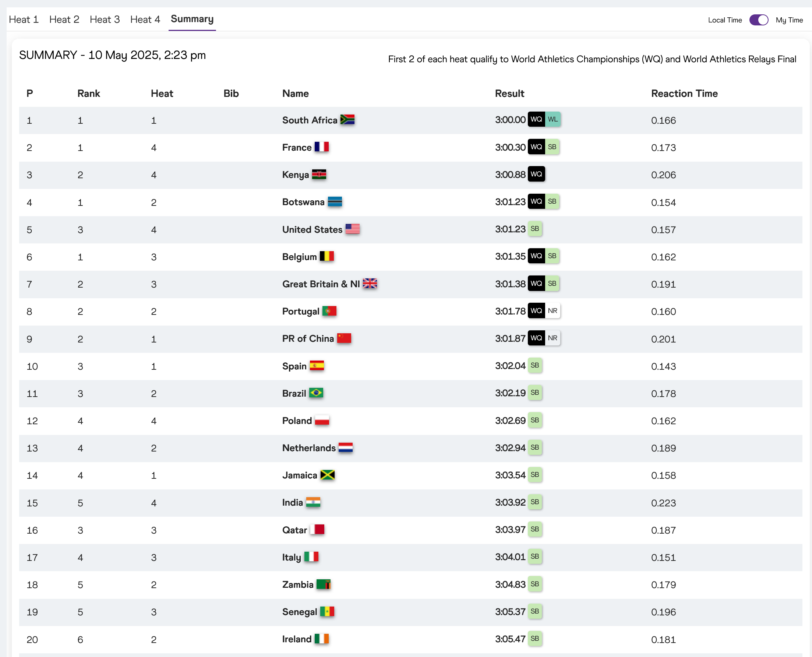Open the Great Britain & NI name
This screenshot has width=812, height=657.
click(x=321, y=284)
